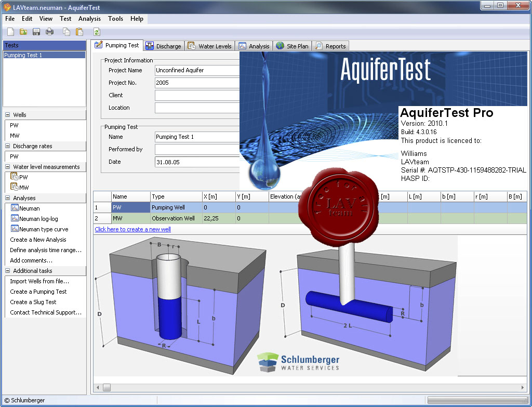Open the Test menu
Image resolution: width=532 pixels, height=407 pixels.
pos(65,19)
